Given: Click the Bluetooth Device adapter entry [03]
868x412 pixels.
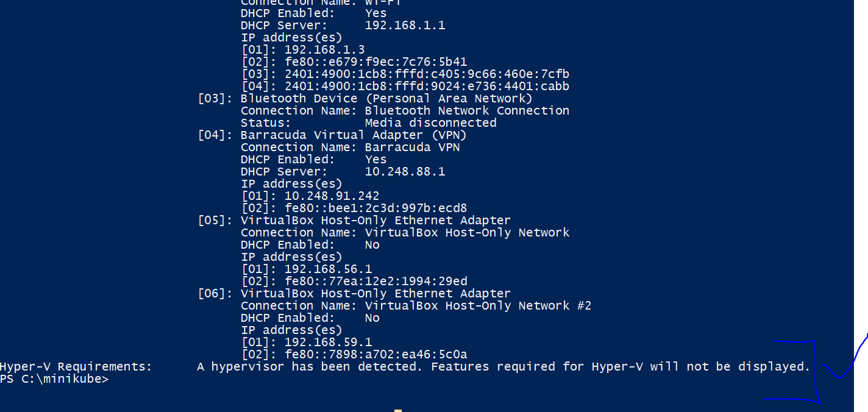Looking at the screenshot, I should click(x=365, y=99).
